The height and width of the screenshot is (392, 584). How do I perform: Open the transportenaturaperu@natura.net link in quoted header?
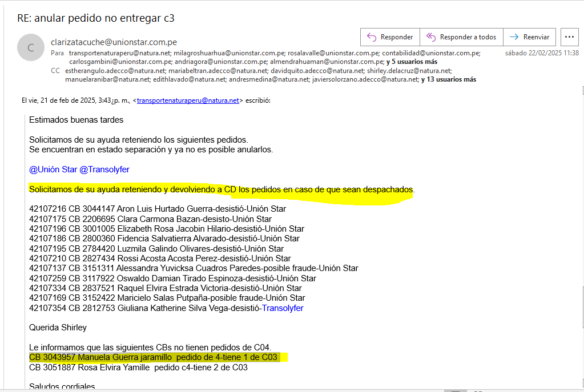coord(188,100)
